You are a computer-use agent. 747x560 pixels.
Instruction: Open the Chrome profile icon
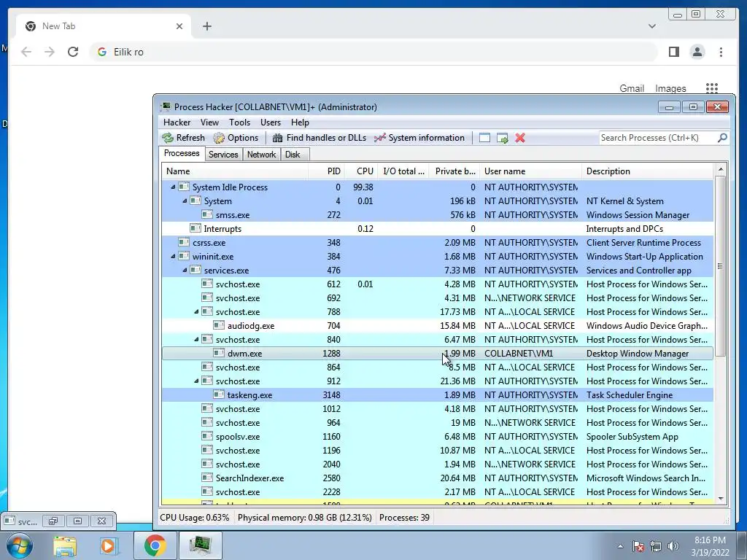(697, 52)
